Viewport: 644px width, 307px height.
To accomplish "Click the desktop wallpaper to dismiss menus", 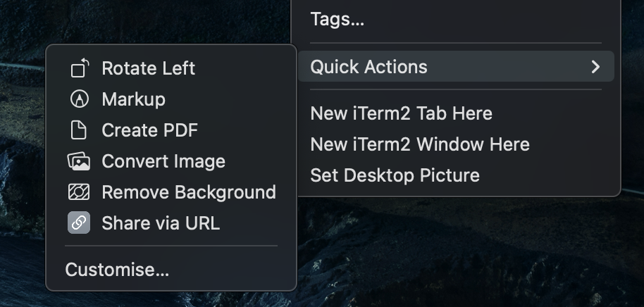I will tap(458, 261).
